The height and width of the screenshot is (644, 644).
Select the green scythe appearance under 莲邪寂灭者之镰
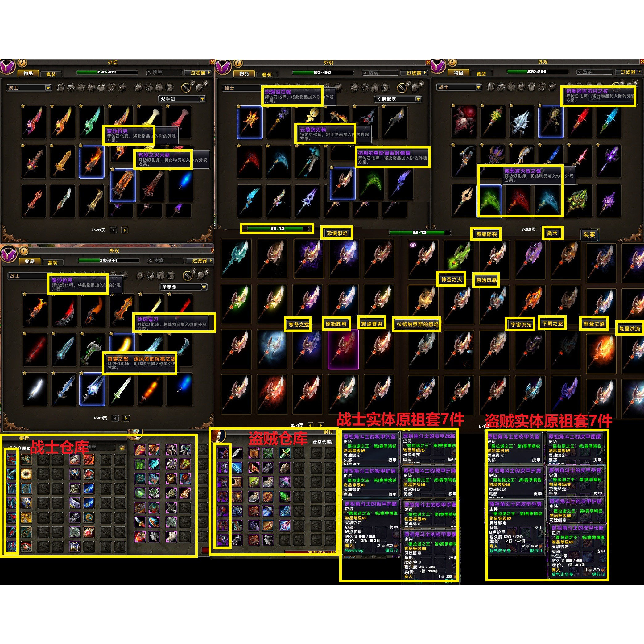click(x=489, y=201)
